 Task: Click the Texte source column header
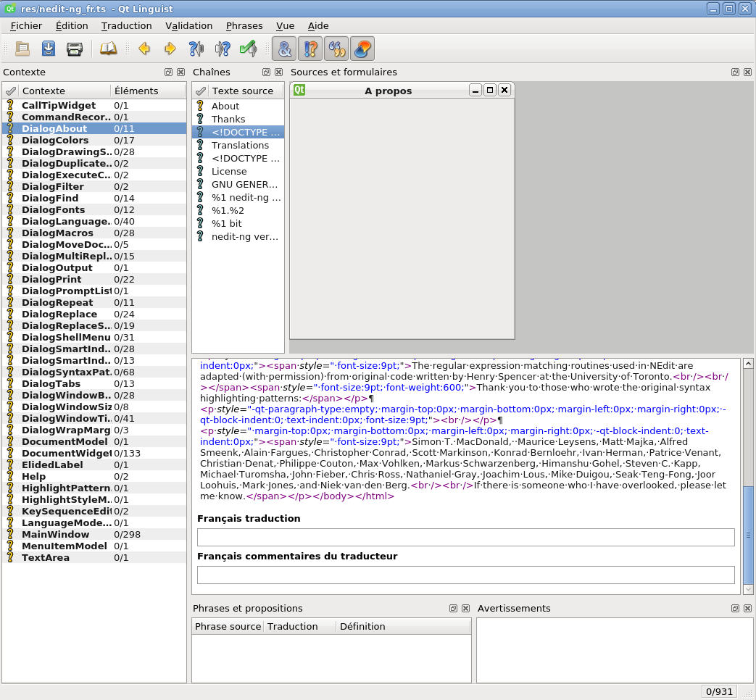246,91
